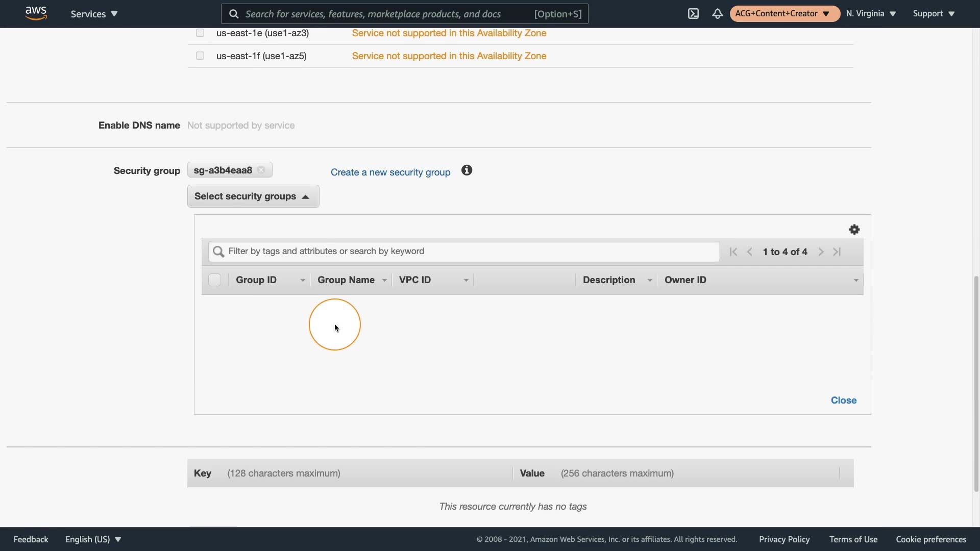Open the notifications bell
Viewport: 980px width, 551px height.
(717, 14)
